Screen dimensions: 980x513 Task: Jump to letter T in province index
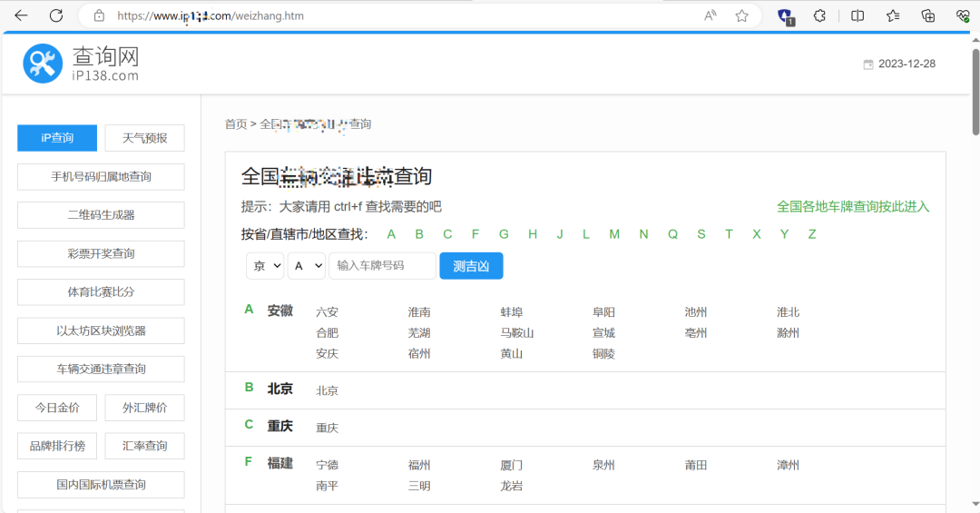(729, 234)
